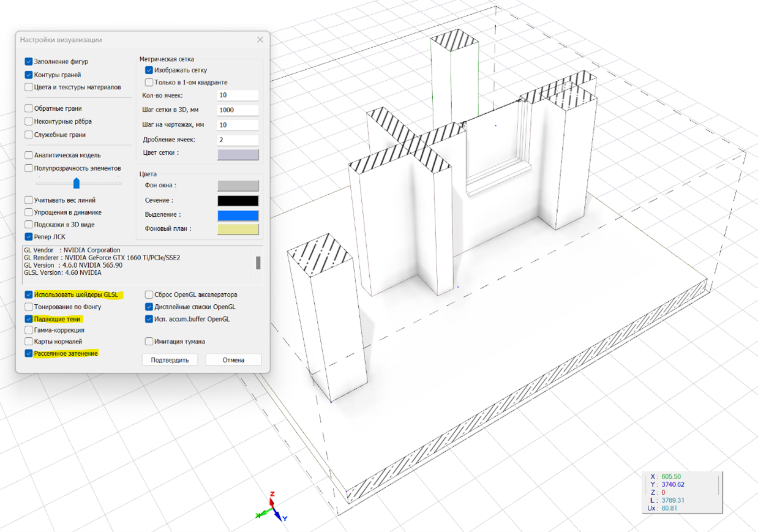Screen dimensions: 758x532
Task: Open the Цвет сетки color swatch
Action: [238, 154]
